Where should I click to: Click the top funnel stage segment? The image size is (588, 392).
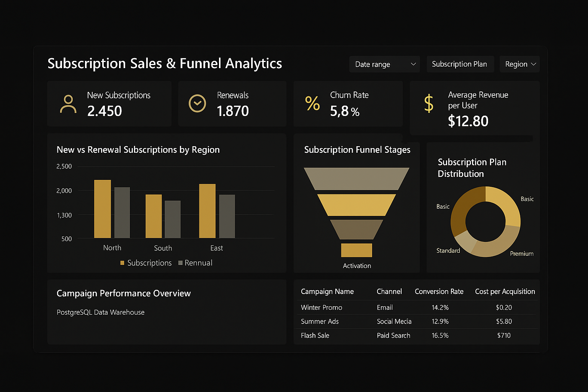(x=356, y=178)
